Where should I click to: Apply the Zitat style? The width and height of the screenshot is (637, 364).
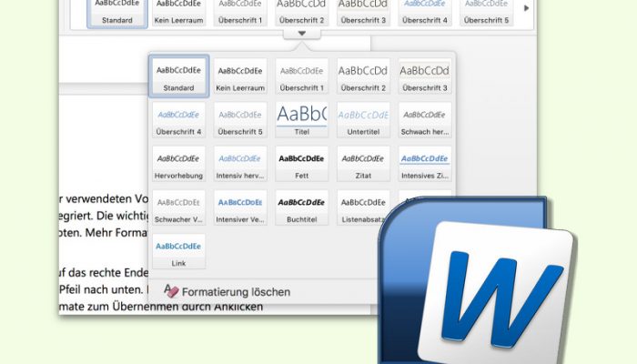[x=363, y=164]
